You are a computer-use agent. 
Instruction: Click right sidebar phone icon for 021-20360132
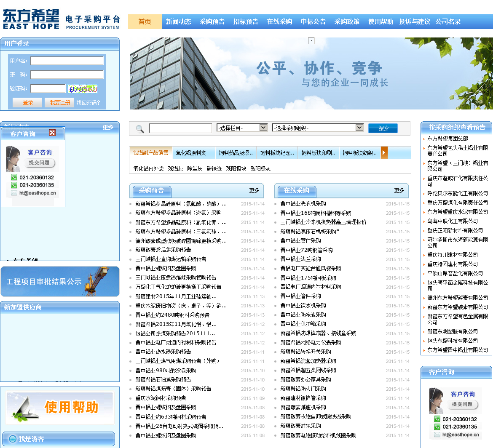click(x=437, y=419)
